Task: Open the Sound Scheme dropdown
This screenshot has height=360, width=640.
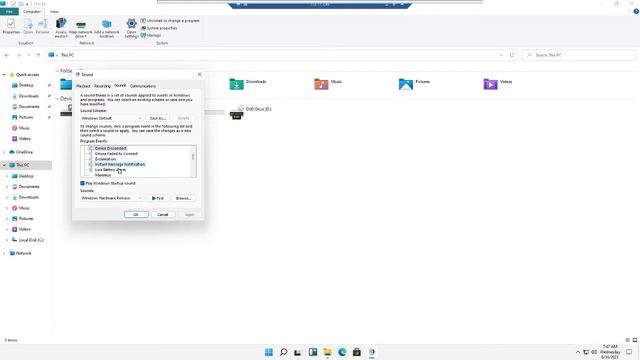Action: (111, 118)
